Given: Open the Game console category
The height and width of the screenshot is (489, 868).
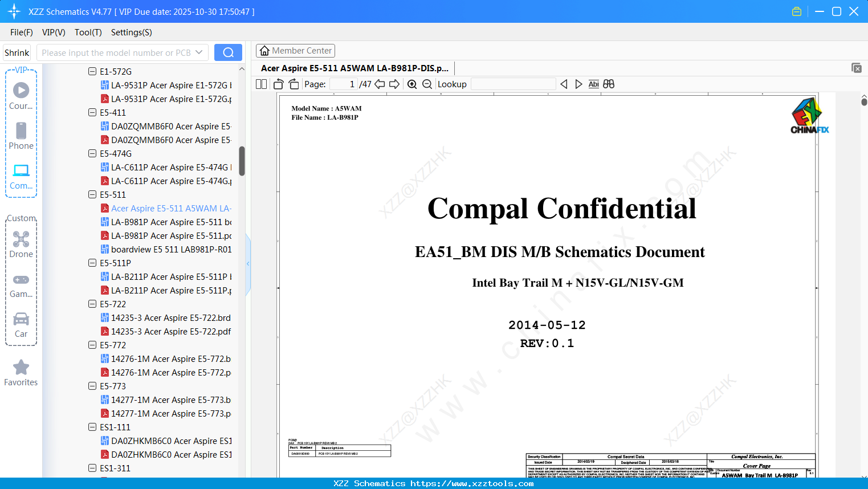Looking at the screenshot, I should [21, 285].
